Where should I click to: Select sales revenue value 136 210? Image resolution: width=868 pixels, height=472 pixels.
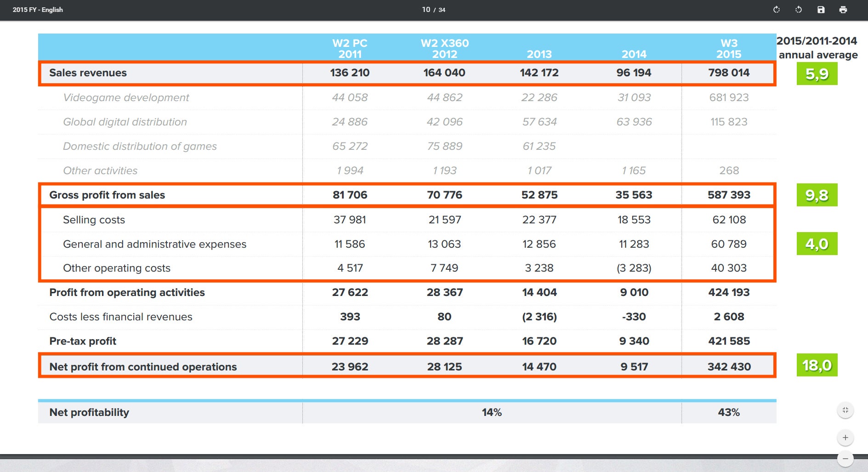point(350,73)
